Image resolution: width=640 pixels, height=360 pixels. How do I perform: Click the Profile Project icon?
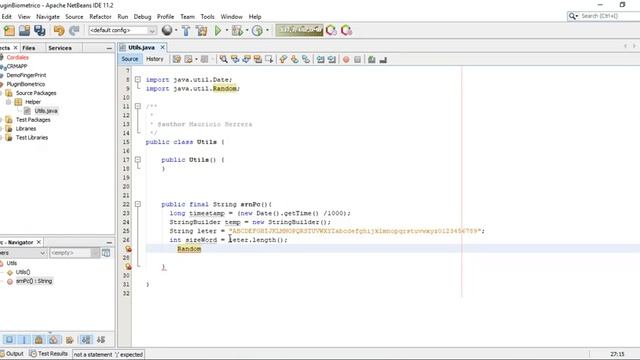tap(257, 31)
